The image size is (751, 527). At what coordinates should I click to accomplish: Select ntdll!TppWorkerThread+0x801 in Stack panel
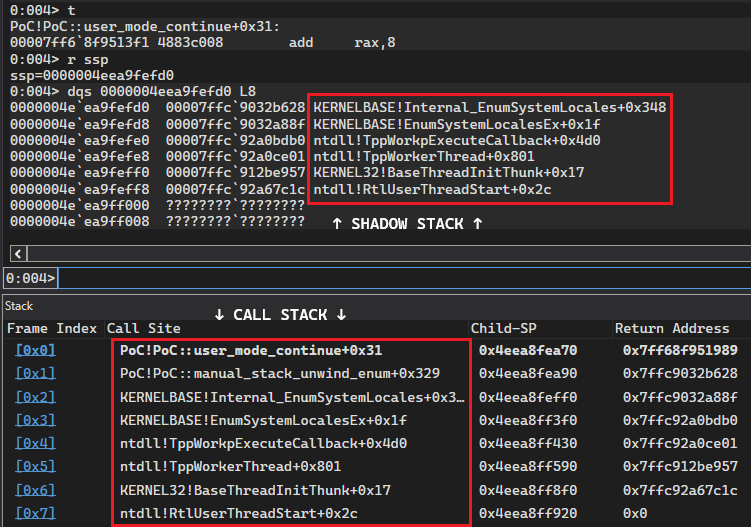pyautogui.click(x=230, y=466)
